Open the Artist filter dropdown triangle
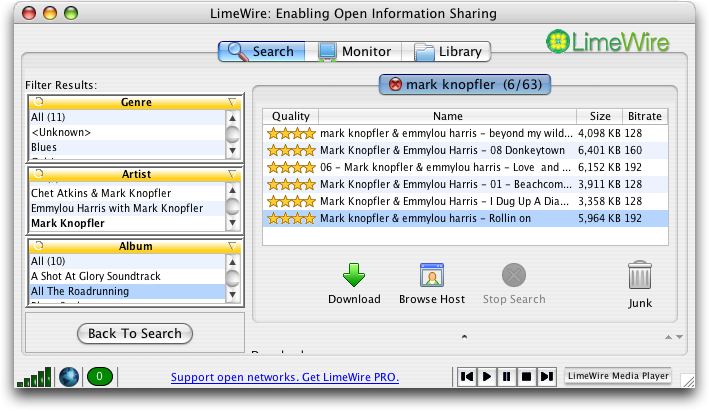709x411 pixels. (232, 174)
